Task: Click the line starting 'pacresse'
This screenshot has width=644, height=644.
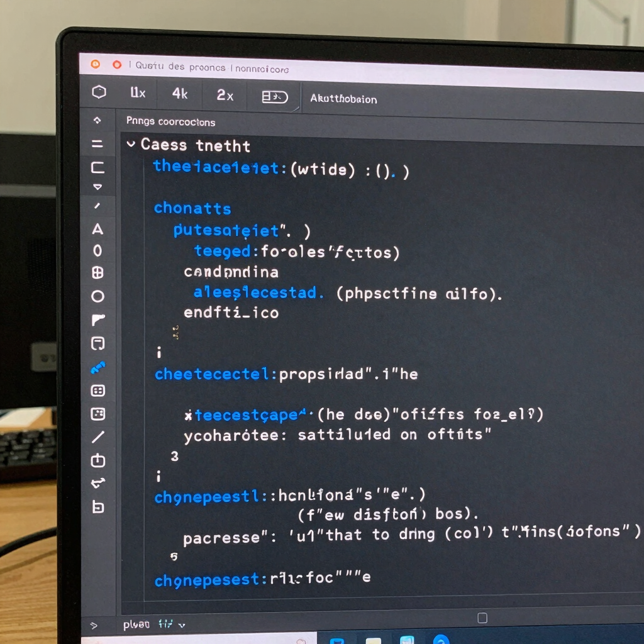Action: pyautogui.click(x=412, y=535)
